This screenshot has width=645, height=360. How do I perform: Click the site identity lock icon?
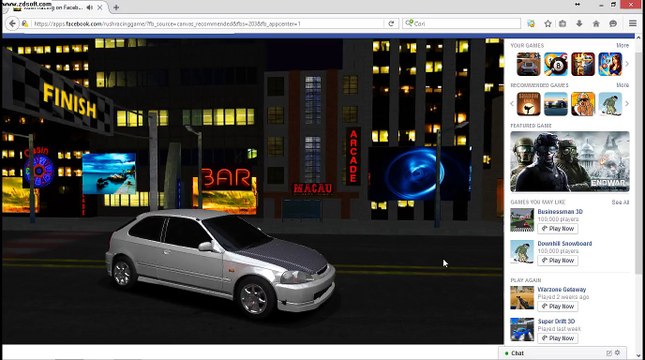click(25, 24)
